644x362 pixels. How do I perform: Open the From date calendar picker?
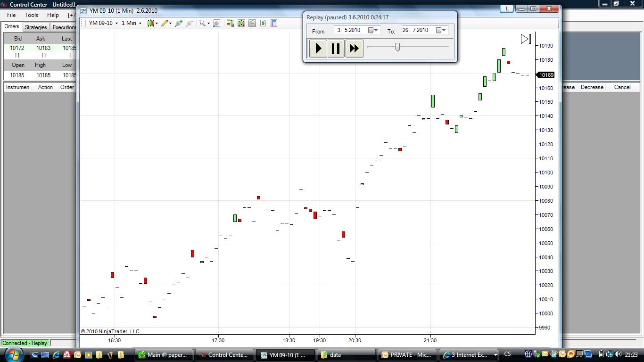coord(373,30)
